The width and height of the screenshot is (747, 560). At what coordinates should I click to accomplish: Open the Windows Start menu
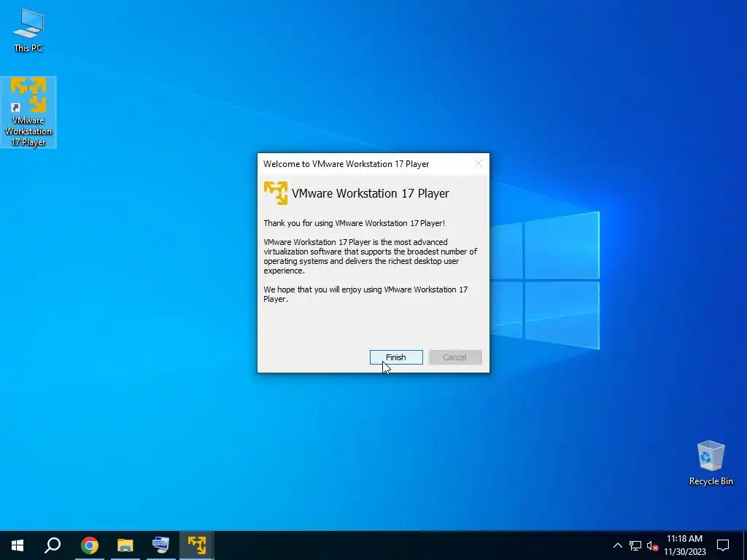18,545
